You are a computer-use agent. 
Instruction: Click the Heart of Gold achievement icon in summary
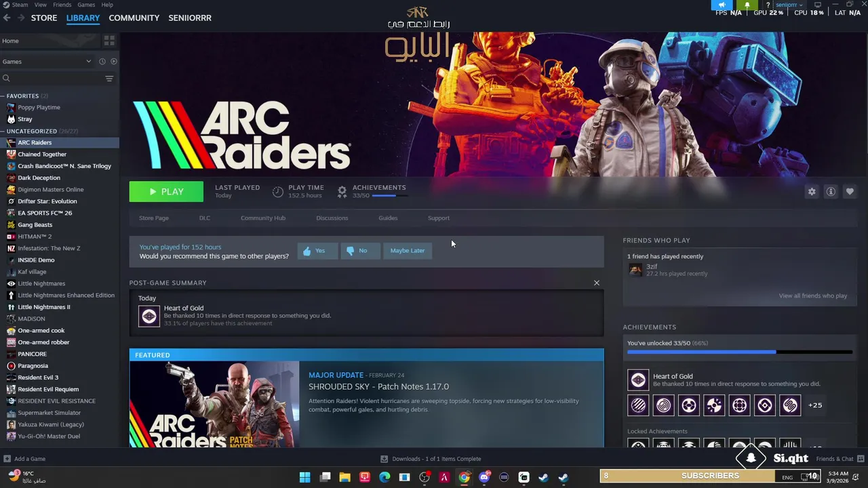click(149, 316)
